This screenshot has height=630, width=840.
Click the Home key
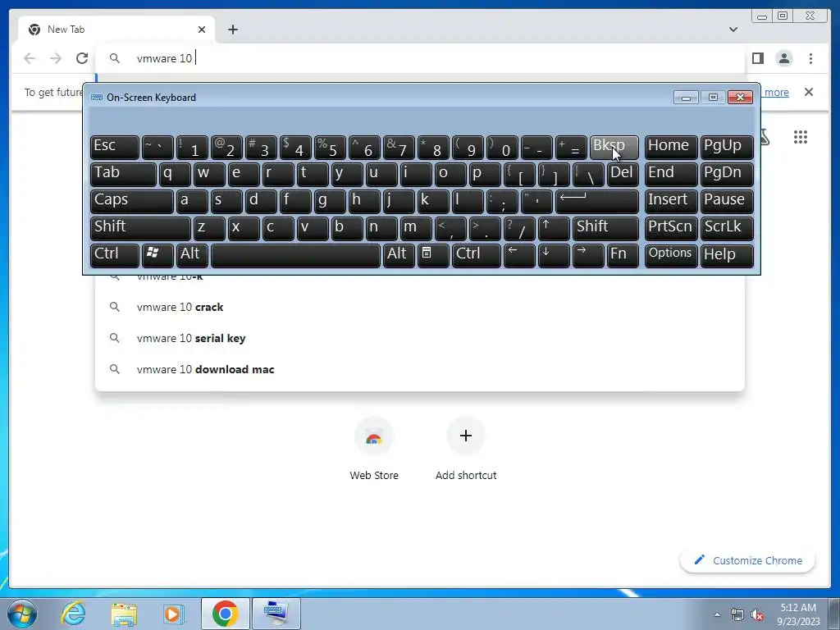pos(671,147)
